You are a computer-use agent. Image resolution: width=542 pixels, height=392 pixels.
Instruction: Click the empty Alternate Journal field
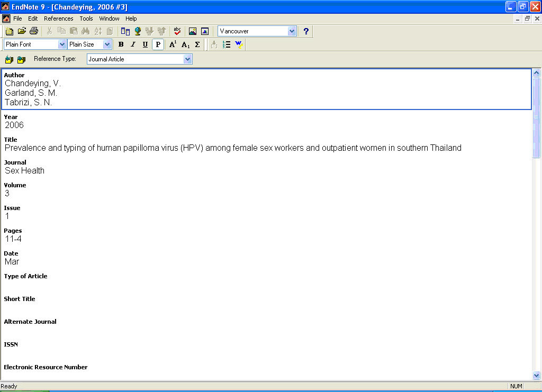266,330
